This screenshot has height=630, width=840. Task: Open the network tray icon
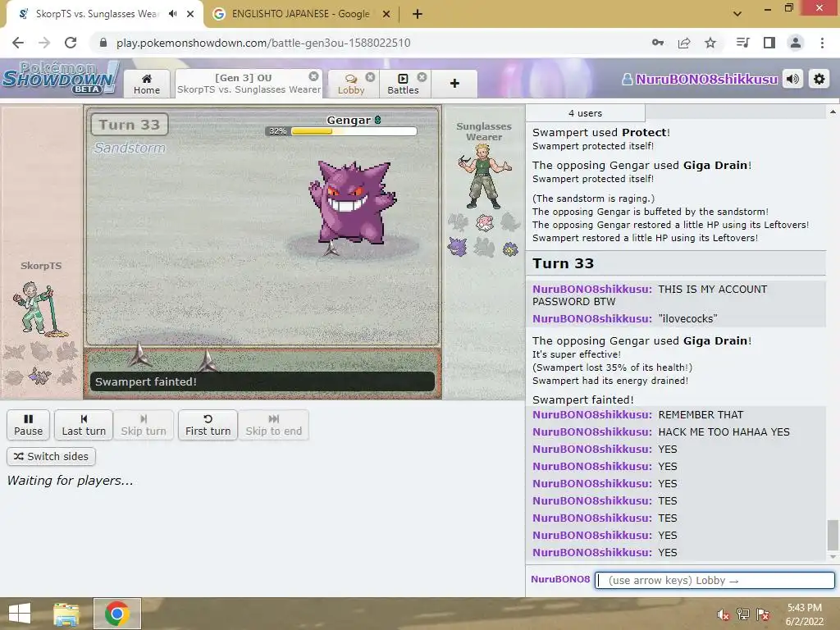(743, 614)
